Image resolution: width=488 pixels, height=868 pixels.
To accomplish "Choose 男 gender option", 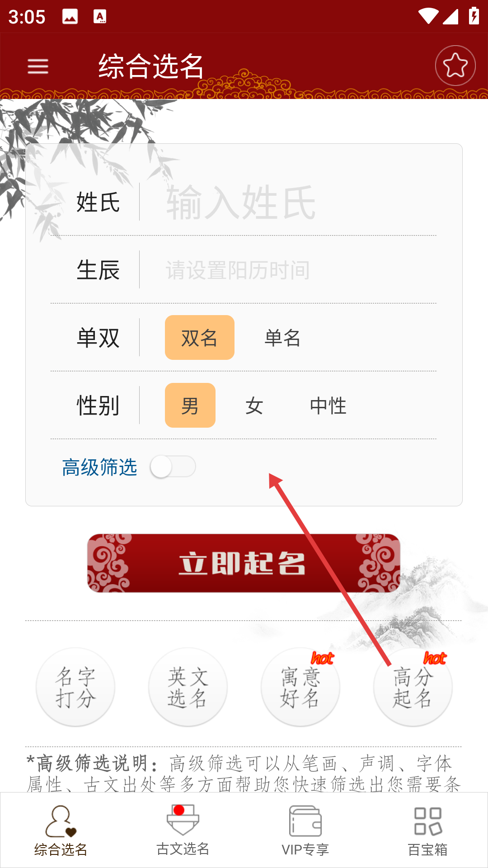I will point(190,406).
